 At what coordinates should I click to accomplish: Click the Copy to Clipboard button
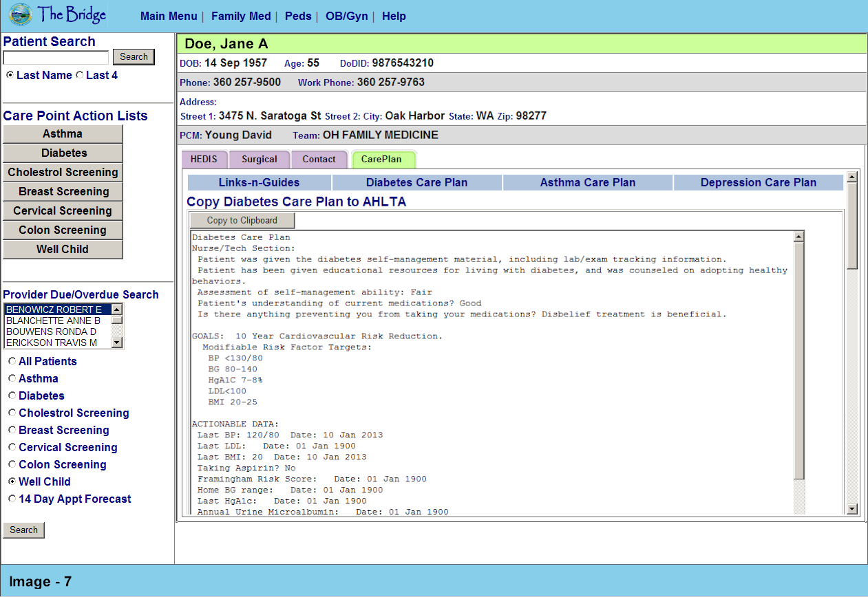tap(242, 220)
